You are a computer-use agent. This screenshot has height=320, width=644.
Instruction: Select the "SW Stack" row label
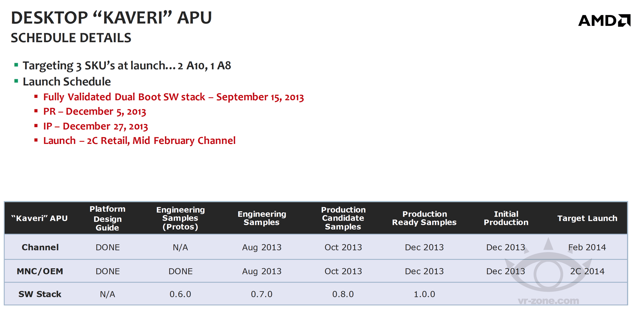click(x=40, y=294)
